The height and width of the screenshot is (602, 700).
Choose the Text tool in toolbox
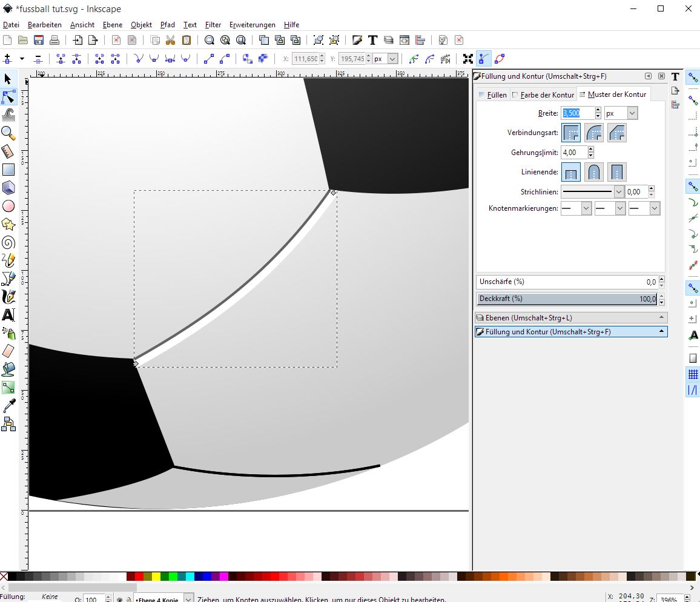coord(8,315)
